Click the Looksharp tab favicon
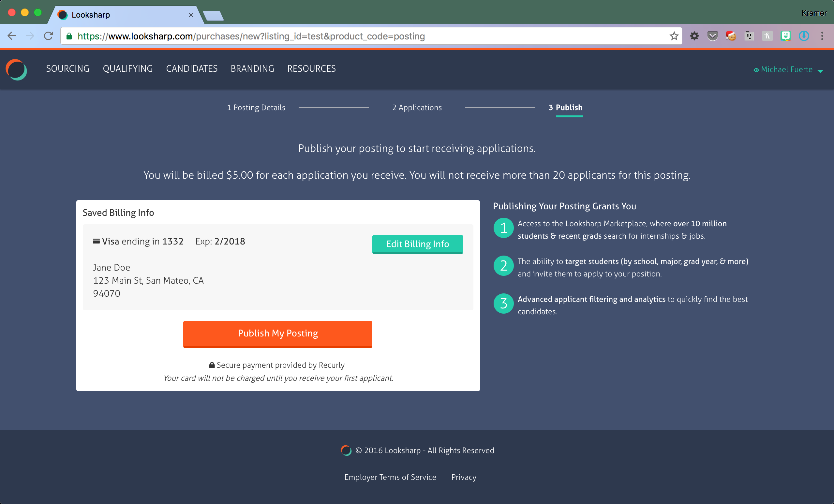Image resolution: width=834 pixels, height=504 pixels. (63, 15)
